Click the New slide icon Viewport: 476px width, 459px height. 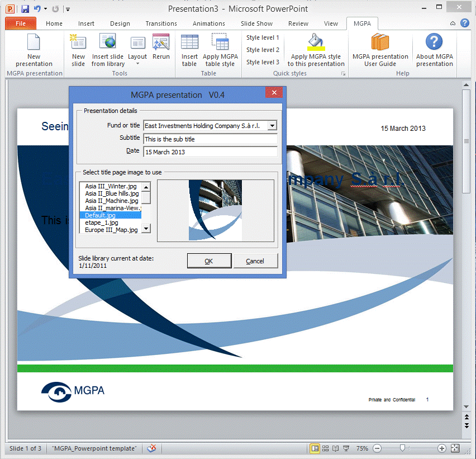pos(78,42)
